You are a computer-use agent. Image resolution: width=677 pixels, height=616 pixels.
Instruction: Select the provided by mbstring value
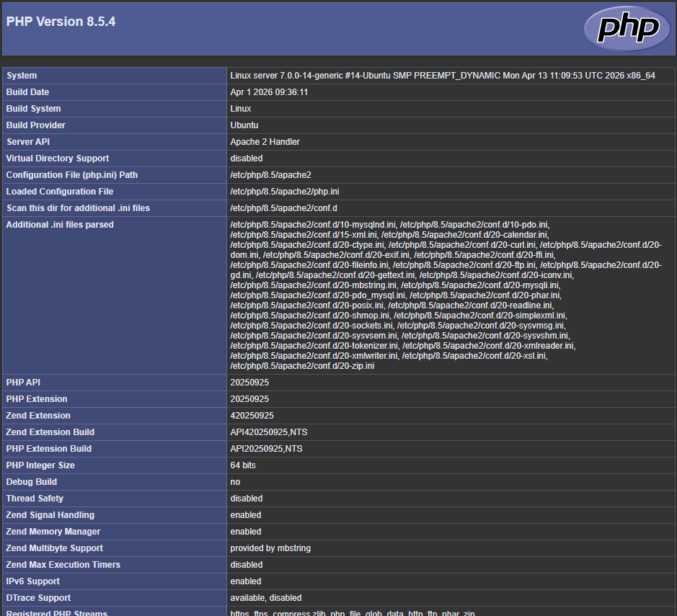tap(270, 548)
